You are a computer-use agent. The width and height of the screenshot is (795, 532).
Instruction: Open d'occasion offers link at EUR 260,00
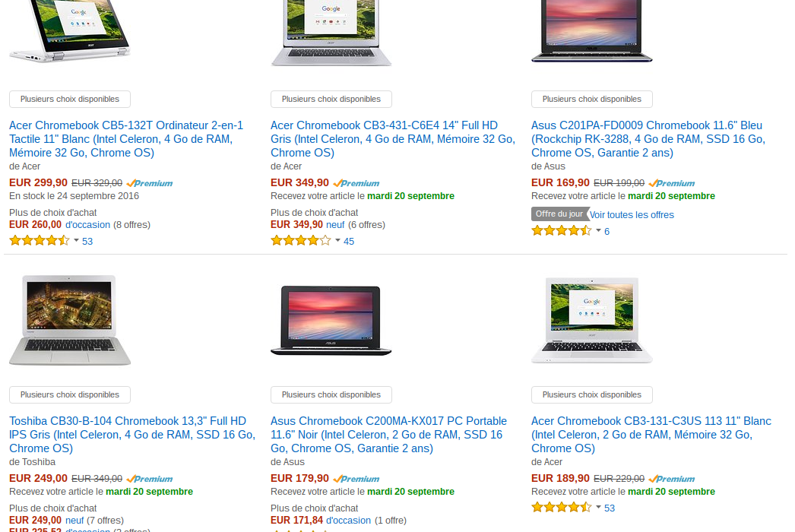(87, 225)
